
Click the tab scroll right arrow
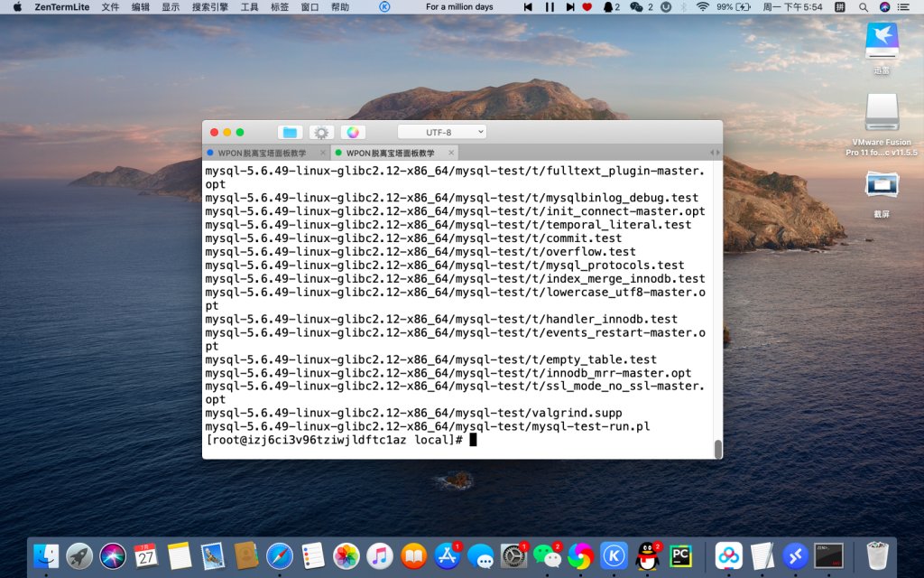click(717, 153)
